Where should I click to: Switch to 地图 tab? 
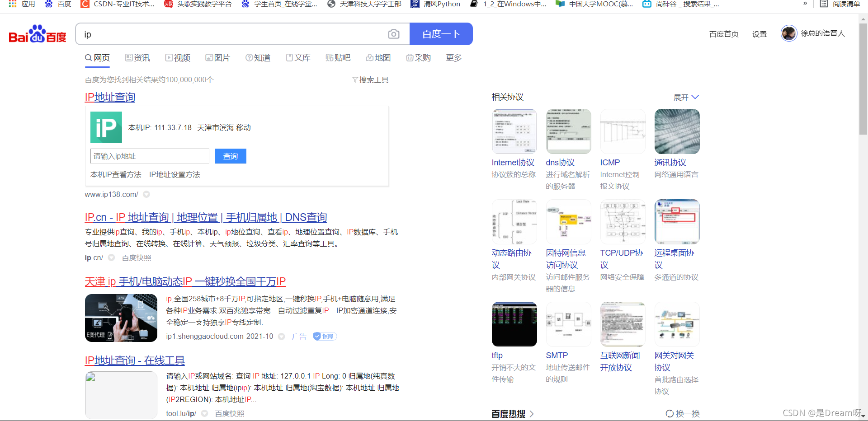[378, 58]
